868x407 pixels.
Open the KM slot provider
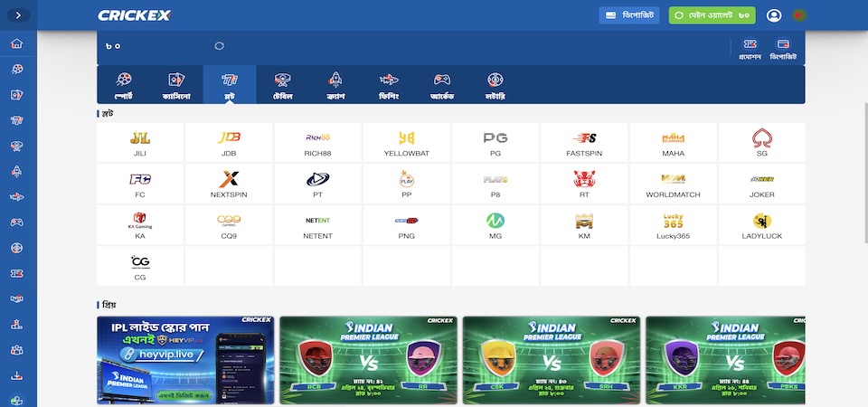click(584, 225)
